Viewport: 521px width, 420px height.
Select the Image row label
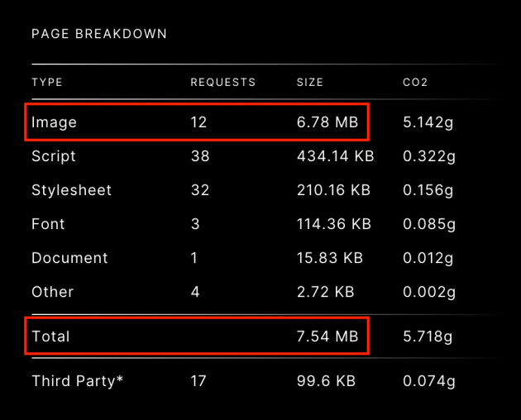coord(54,122)
